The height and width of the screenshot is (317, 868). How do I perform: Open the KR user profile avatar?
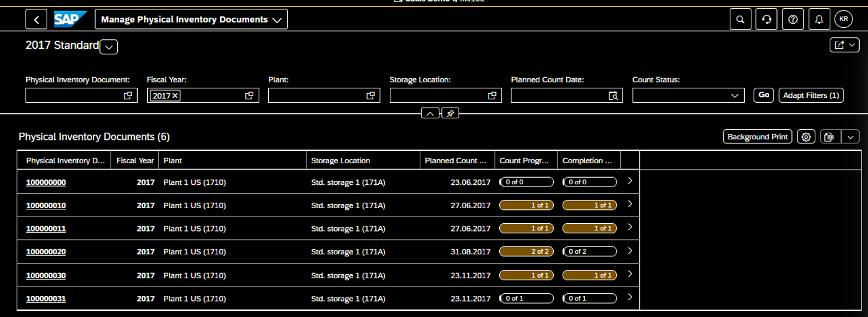pos(844,19)
